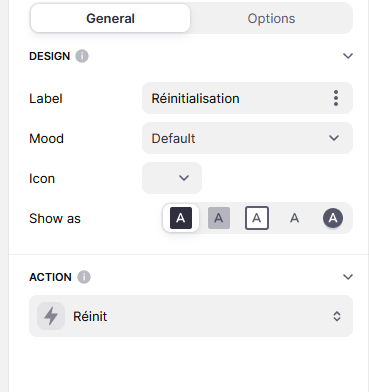Viewport: 369px width, 392px height.
Task: Click the up-down arrows on Réinit action
Action: coord(337,316)
